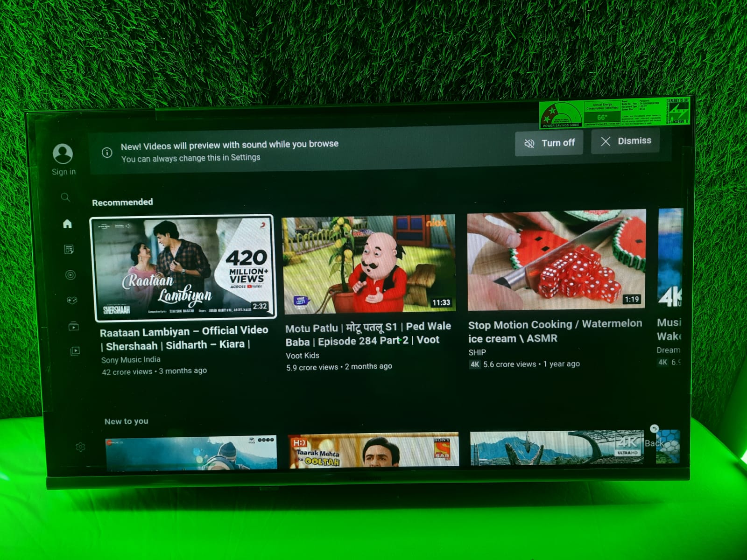Play the Motu Patlu episode thumbnail
This screenshot has height=560, width=747.
tap(368, 264)
